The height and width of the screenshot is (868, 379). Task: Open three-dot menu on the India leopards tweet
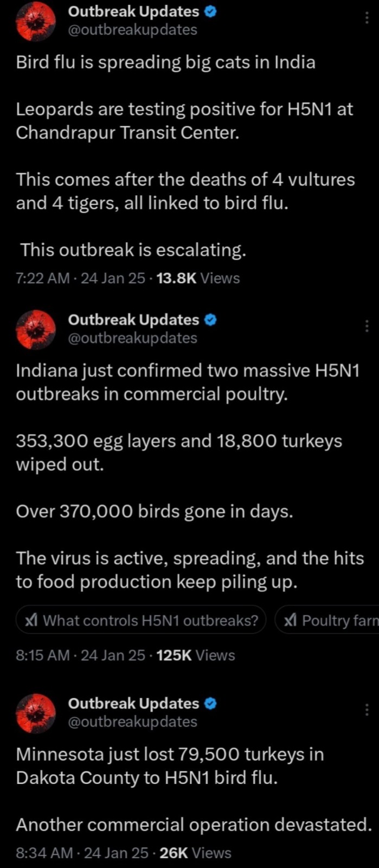[x=367, y=18]
